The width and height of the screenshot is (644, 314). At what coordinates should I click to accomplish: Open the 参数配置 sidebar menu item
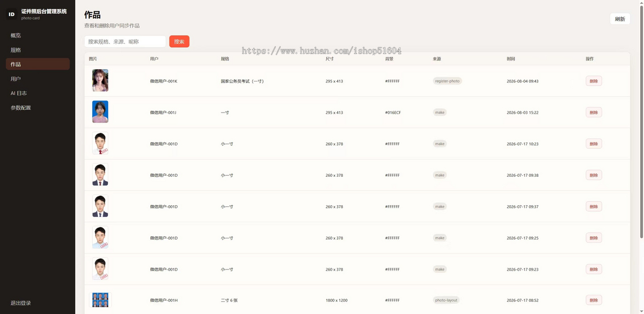[38, 108]
